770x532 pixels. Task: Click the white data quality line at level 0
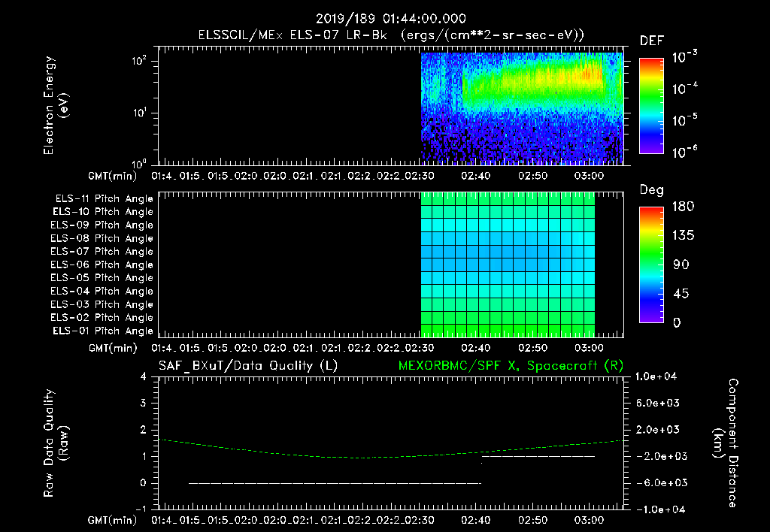click(x=335, y=483)
